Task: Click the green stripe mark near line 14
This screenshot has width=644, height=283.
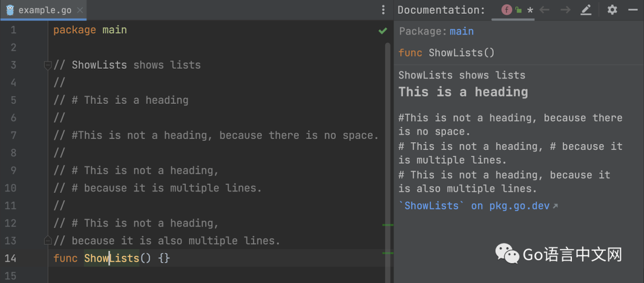Action: tap(388, 253)
